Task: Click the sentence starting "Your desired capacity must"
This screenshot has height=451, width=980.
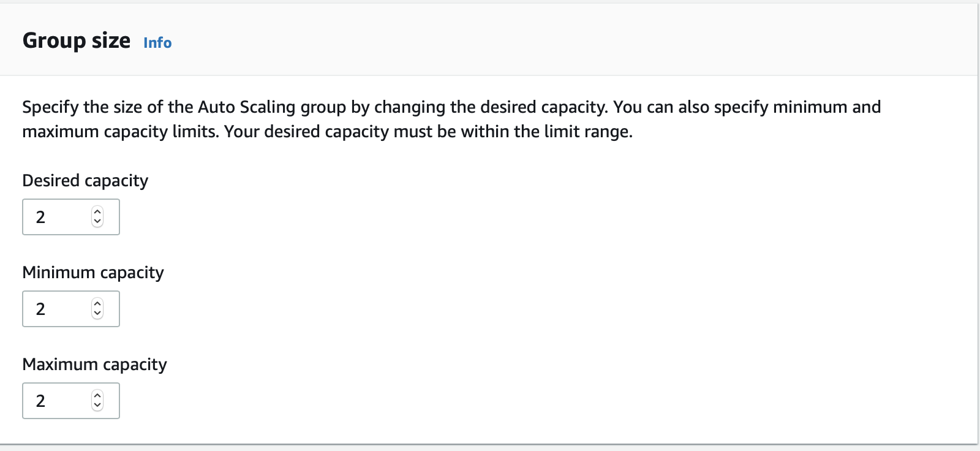Action: pyautogui.click(x=429, y=132)
